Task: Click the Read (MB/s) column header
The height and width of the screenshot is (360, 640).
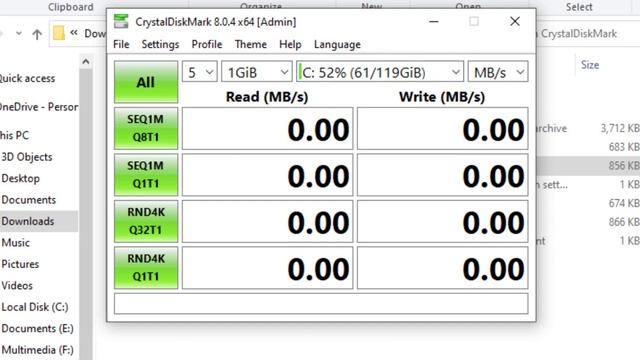Action: (x=267, y=97)
